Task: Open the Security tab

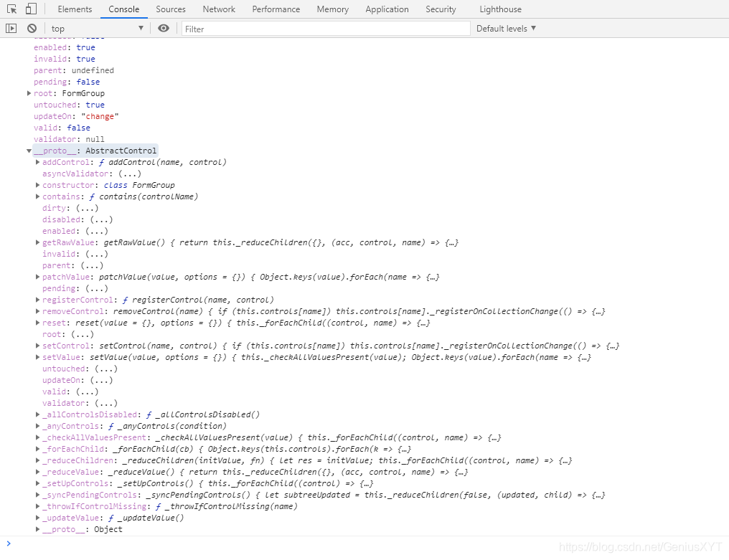Action: (x=441, y=9)
